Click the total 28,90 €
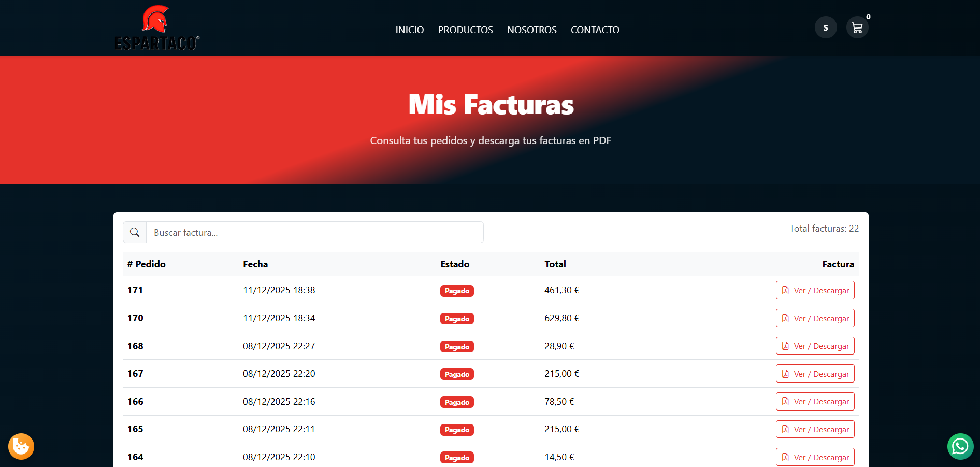The height and width of the screenshot is (467, 980). click(x=559, y=346)
